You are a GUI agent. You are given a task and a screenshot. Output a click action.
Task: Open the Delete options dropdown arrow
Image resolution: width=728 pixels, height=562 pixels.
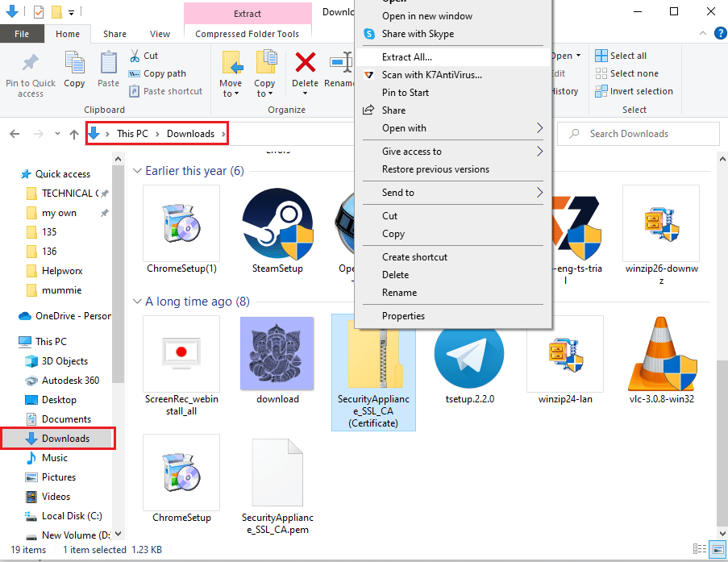pos(305,94)
